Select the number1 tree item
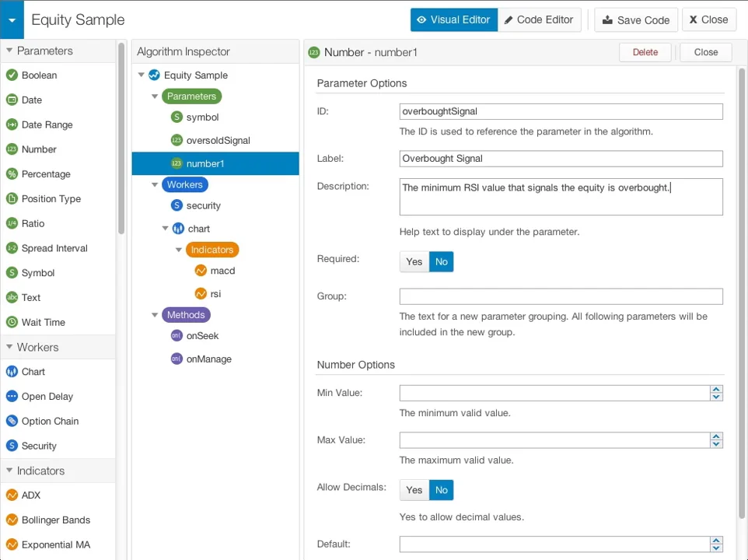Viewport: 748px width, 560px height. (215, 163)
